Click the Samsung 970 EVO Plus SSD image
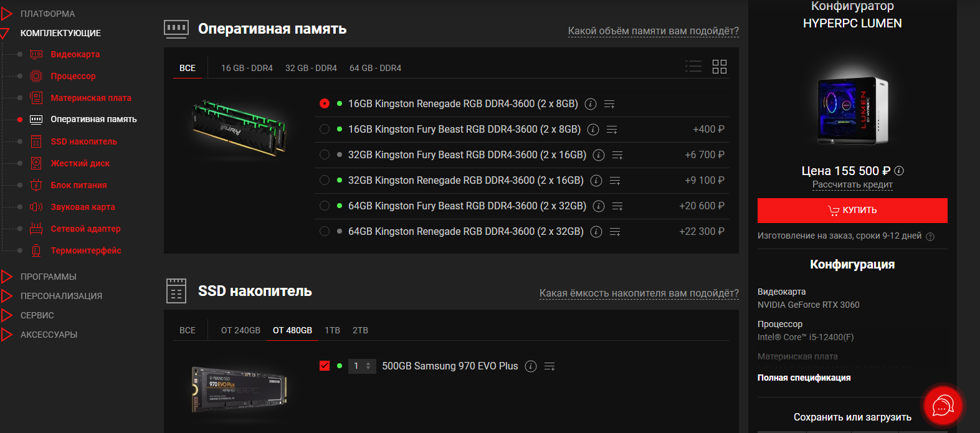This screenshot has width=980, height=433. [x=240, y=389]
